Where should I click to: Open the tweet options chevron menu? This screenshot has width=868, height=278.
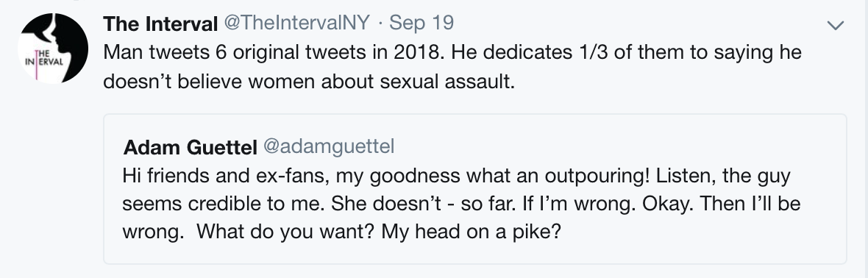[x=835, y=25]
